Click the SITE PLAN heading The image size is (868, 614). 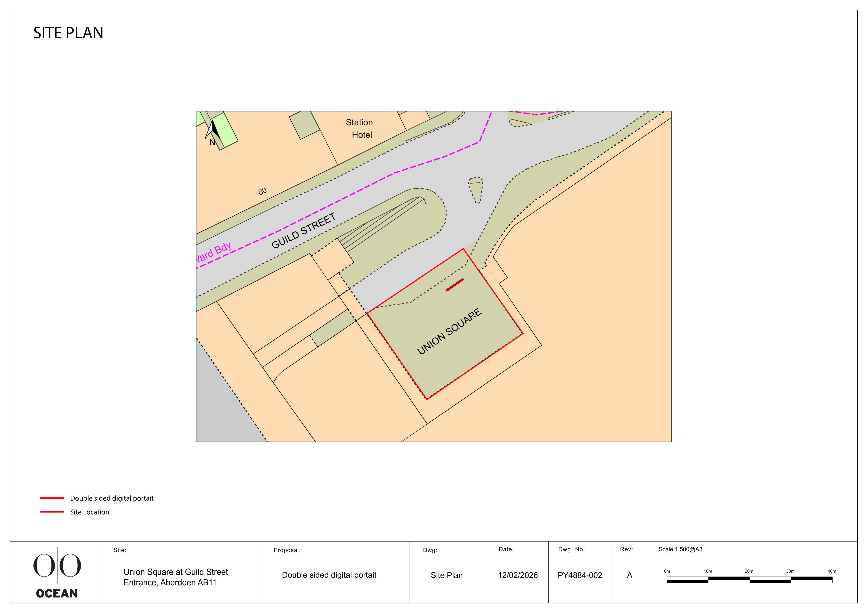tap(68, 33)
